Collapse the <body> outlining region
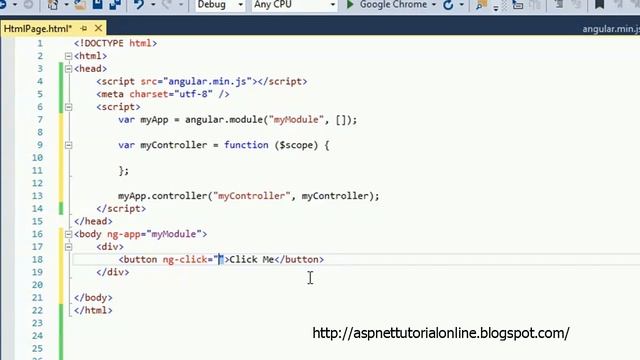Viewport: 640px width, 360px height. [68, 234]
